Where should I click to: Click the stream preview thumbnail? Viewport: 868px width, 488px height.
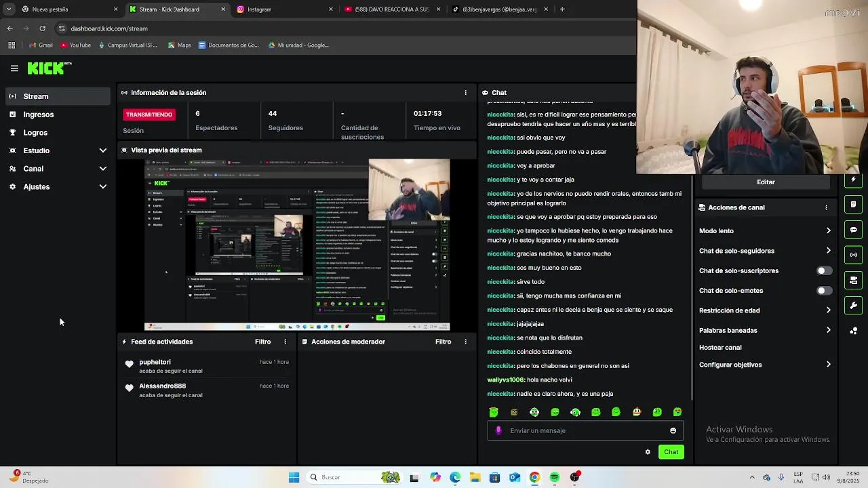click(x=297, y=245)
